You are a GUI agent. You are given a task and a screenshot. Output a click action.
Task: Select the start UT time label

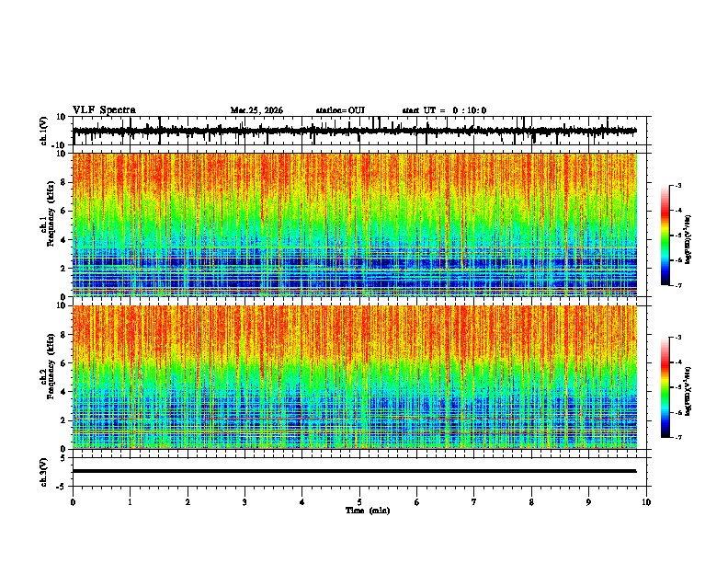tap(444, 110)
